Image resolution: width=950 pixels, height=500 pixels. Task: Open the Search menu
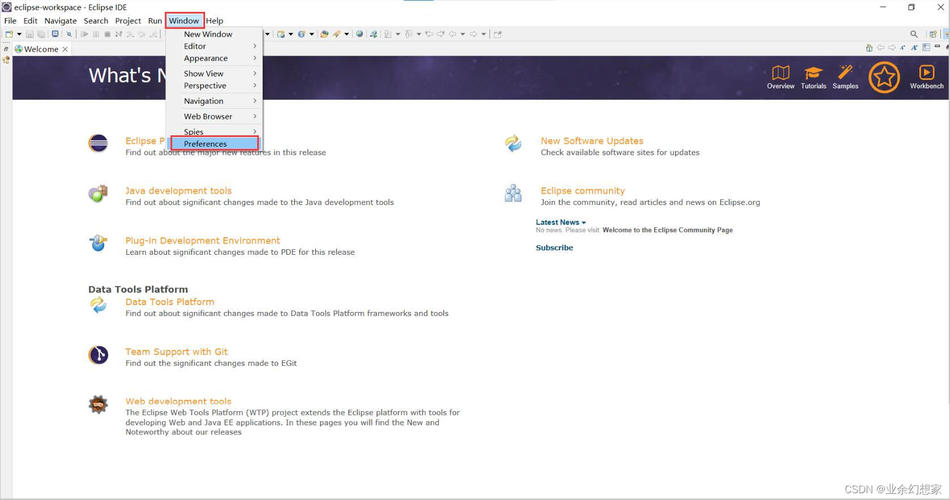tap(96, 21)
